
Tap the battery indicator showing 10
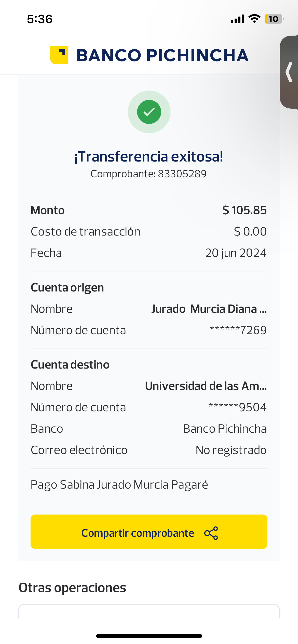coord(274,19)
